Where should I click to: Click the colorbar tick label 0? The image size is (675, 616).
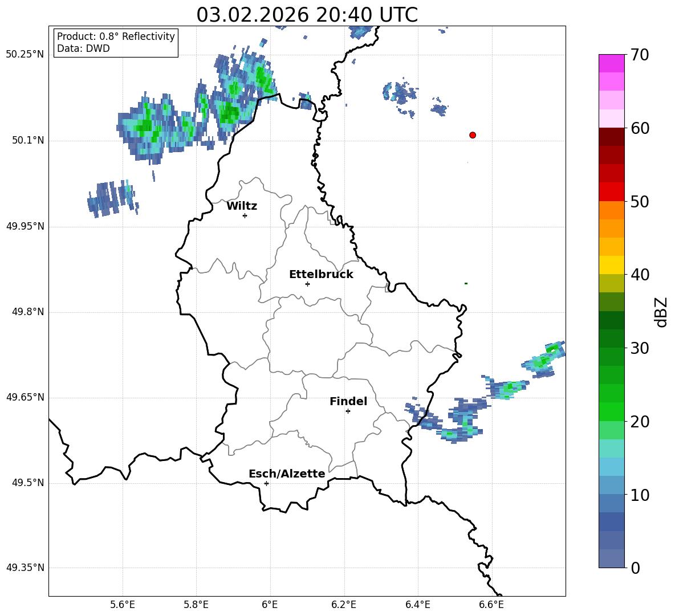pos(636,568)
